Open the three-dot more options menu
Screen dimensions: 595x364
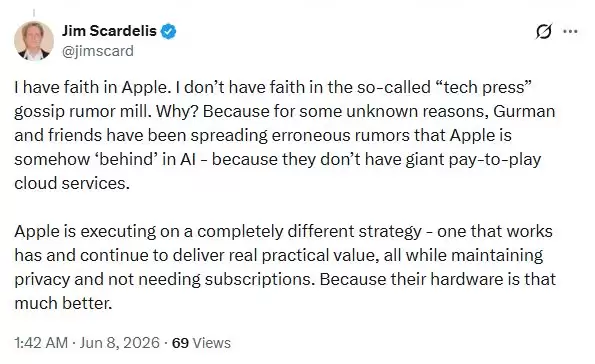click(570, 31)
